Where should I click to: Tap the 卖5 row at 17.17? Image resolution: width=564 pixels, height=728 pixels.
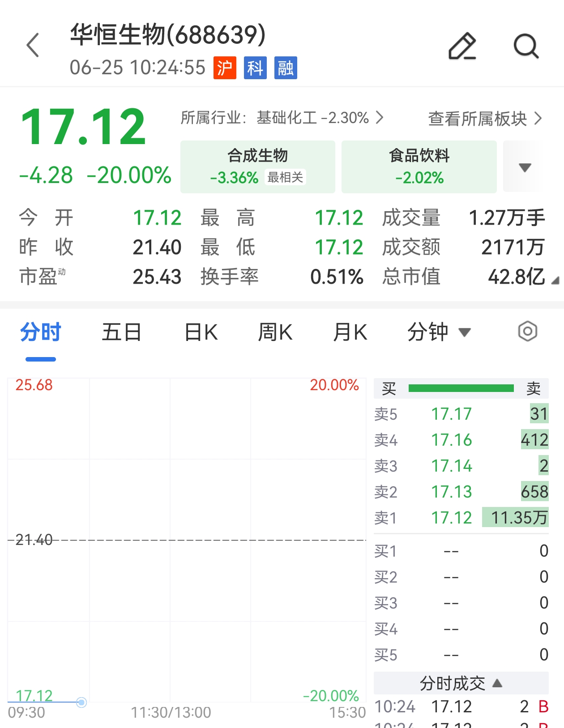461,414
